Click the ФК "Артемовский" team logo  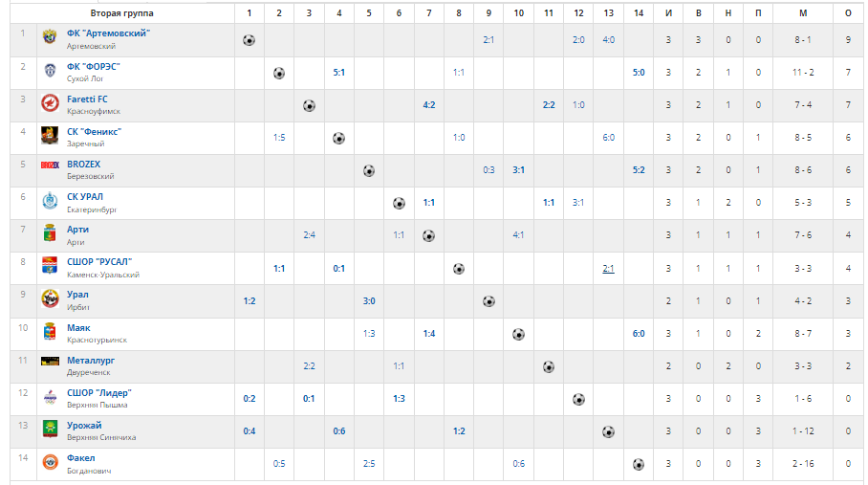tap(50, 37)
